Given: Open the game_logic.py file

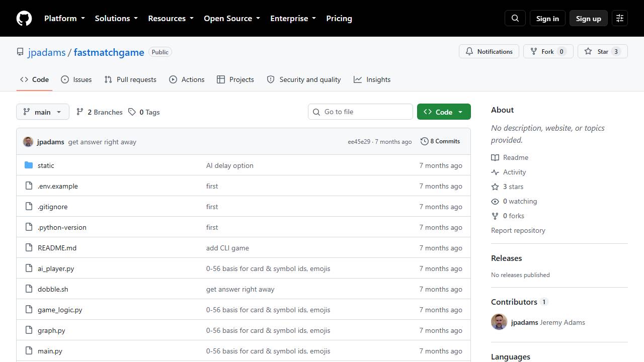Looking at the screenshot, I should (60, 310).
